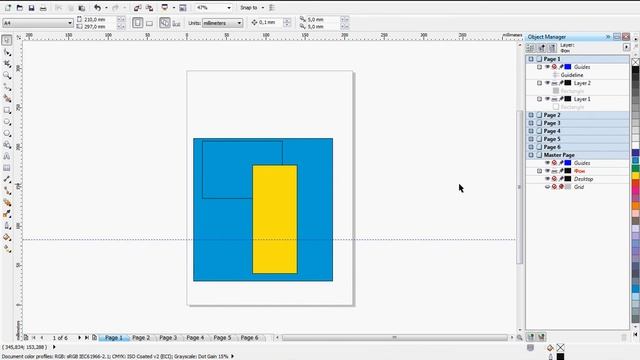Pick the black swatch in color palette
This screenshot has width=640, height=360.
pyautogui.click(x=636, y=70)
